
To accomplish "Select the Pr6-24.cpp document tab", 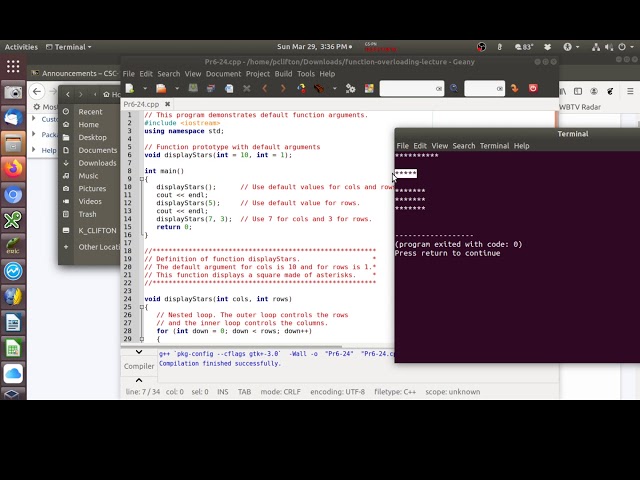I will coord(141,104).
